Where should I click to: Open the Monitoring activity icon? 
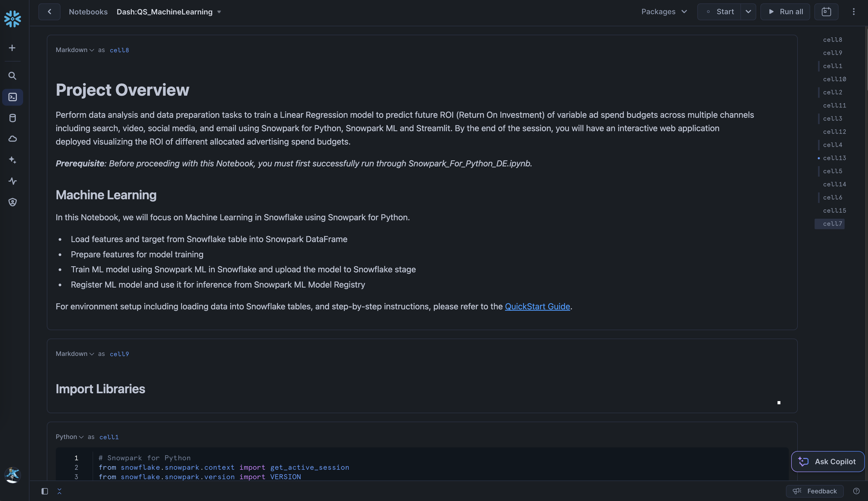[12, 181]
